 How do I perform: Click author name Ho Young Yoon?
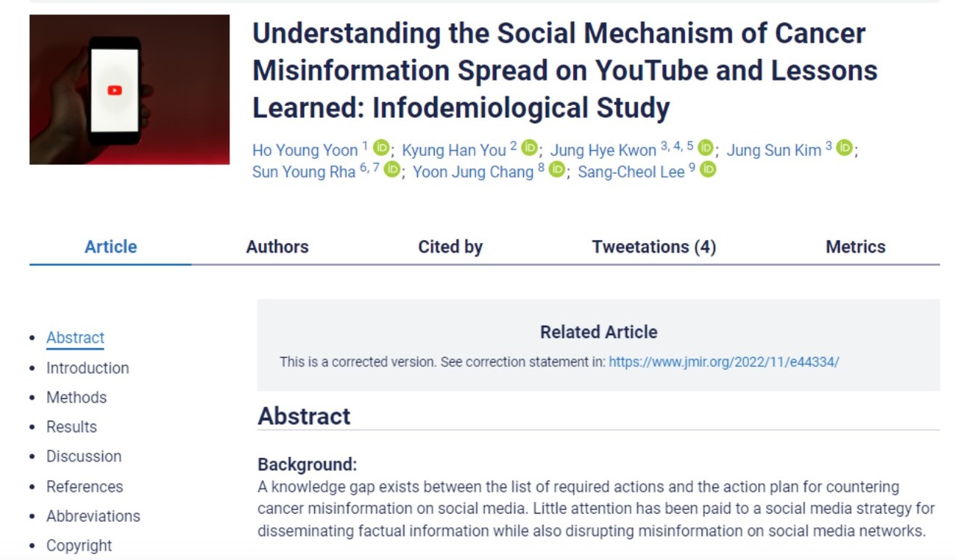(305, 151)
